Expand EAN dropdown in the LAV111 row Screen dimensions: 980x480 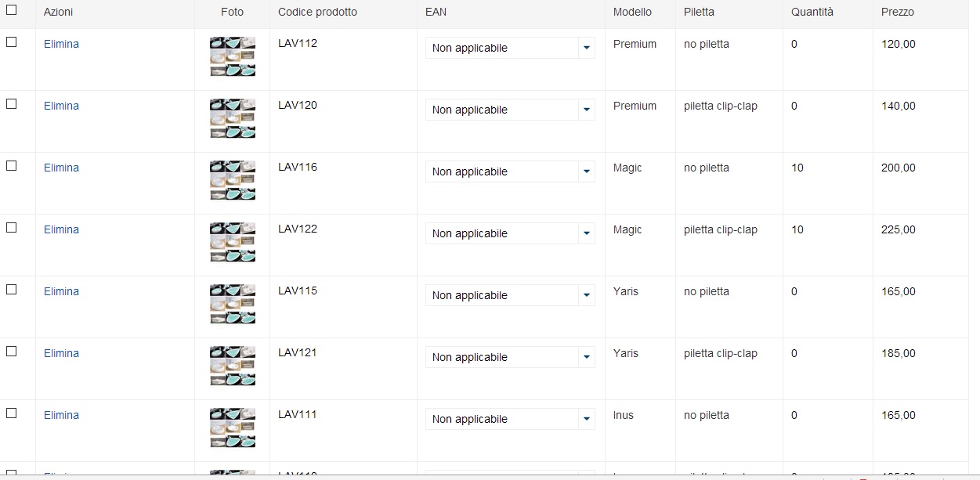pos(586,419)
